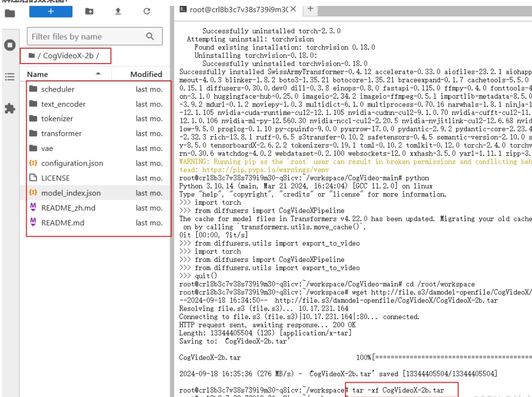Click CogVideoX-2b in the breadcrumb path
This screenshot has width=532, height=397.
tap(68, 56)
